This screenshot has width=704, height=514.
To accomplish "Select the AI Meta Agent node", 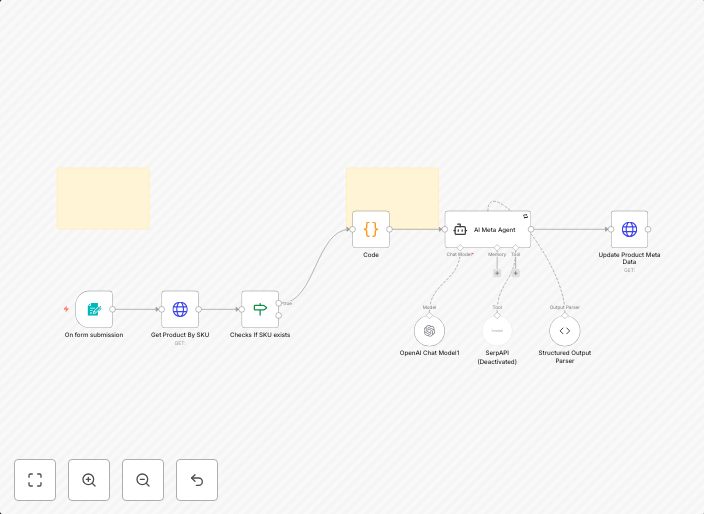I will coord(487,229).
